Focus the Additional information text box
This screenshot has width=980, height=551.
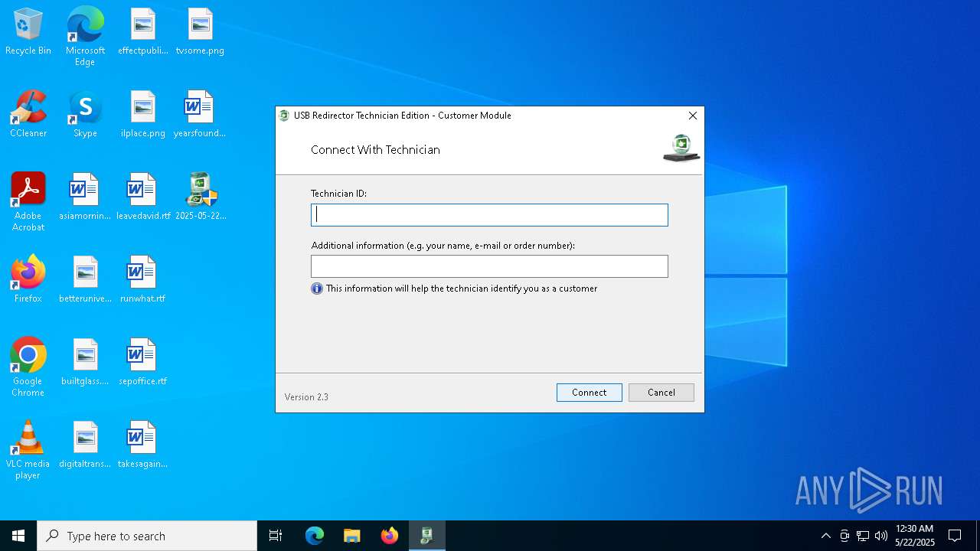click(489, 266)
